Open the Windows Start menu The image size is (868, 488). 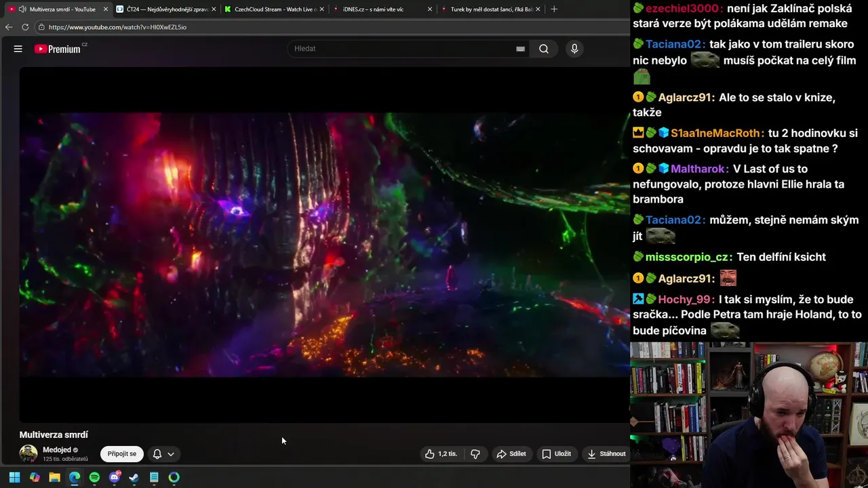coord(14,477)
